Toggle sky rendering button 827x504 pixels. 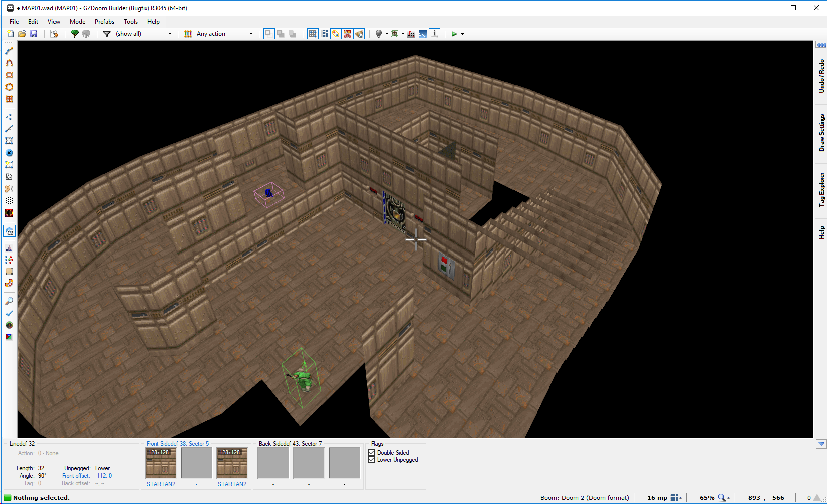423,34
